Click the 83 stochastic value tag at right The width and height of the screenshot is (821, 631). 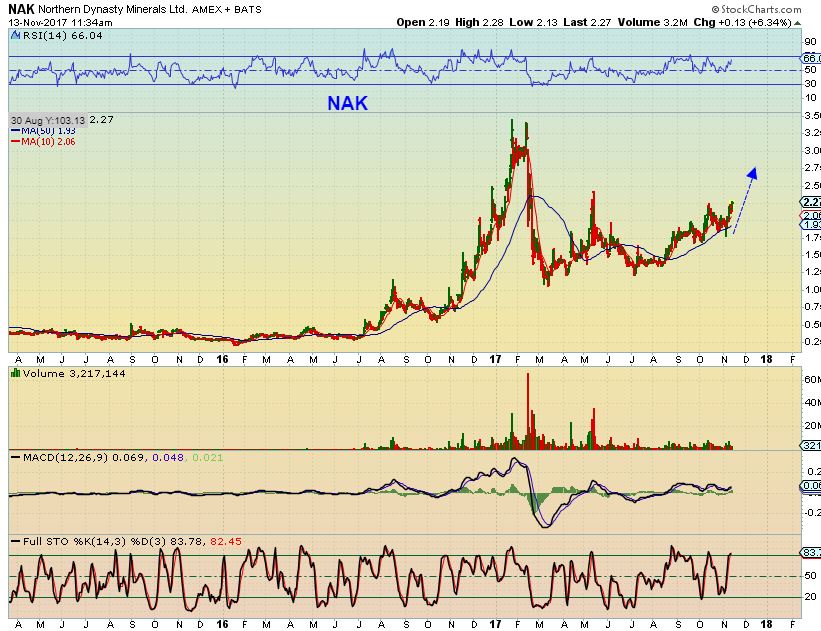tap(811, 552)
